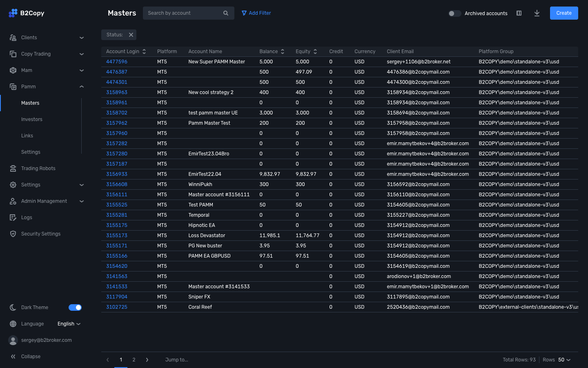Open the column settings icon
The height and width of the screenshot is (368, 588).
point(519,13)
